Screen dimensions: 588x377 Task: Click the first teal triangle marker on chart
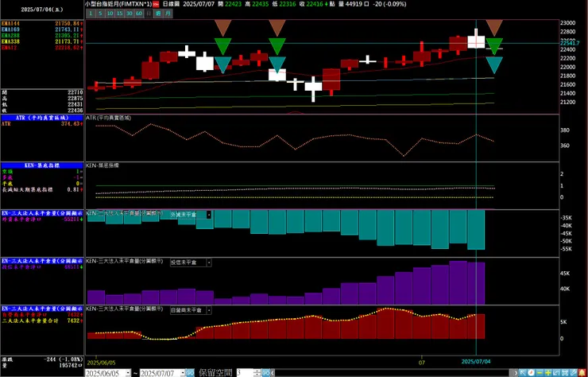pyautogui.click(x=222, y=65)
